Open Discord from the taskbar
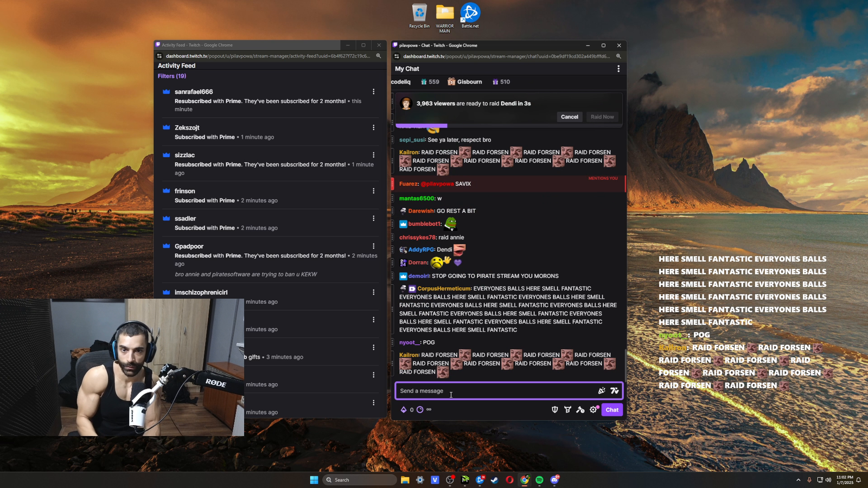 [x=554, y=479]
